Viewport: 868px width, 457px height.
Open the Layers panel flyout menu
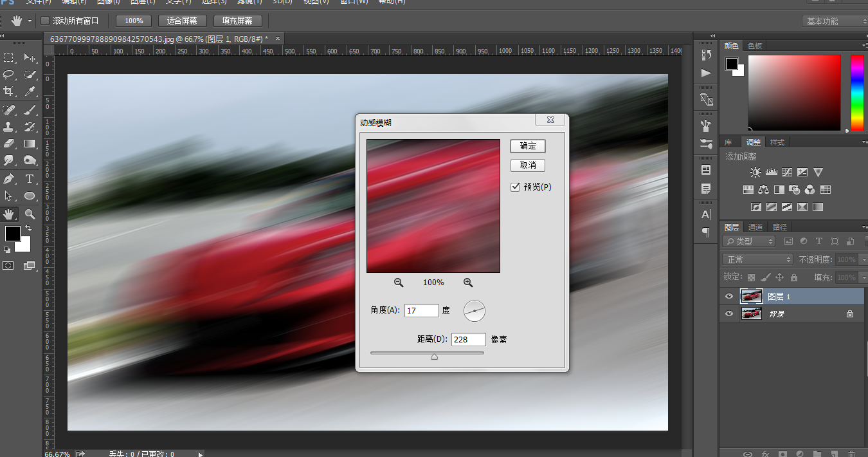tap(863, 227)
